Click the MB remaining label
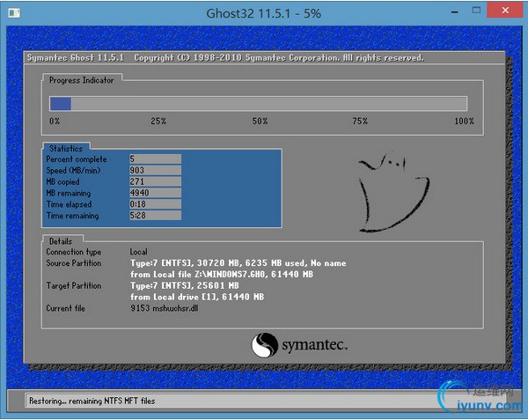 click(69, 193)
